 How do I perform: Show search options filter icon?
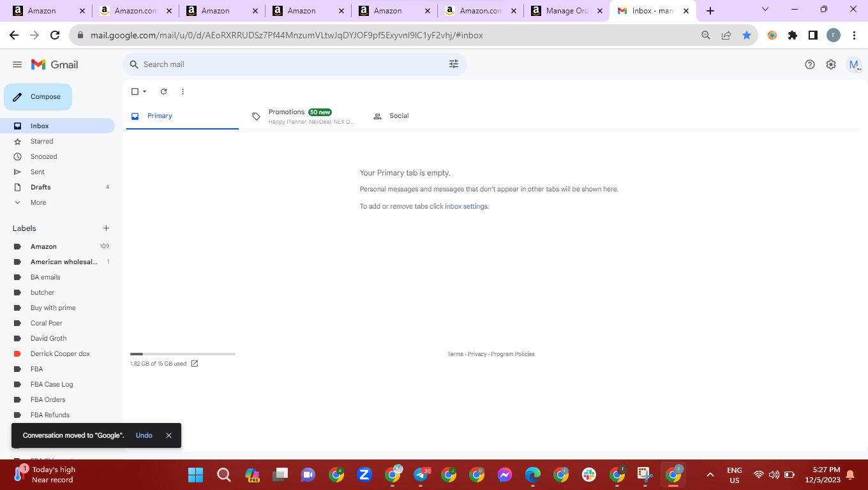pos(454,64)
